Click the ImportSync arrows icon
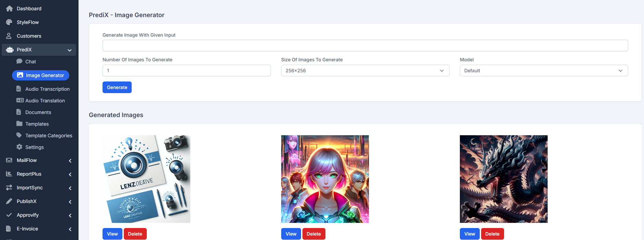Image resolution: width=644 pixels, height=240 pixels. pyautogui.click(x=9, y=188)
